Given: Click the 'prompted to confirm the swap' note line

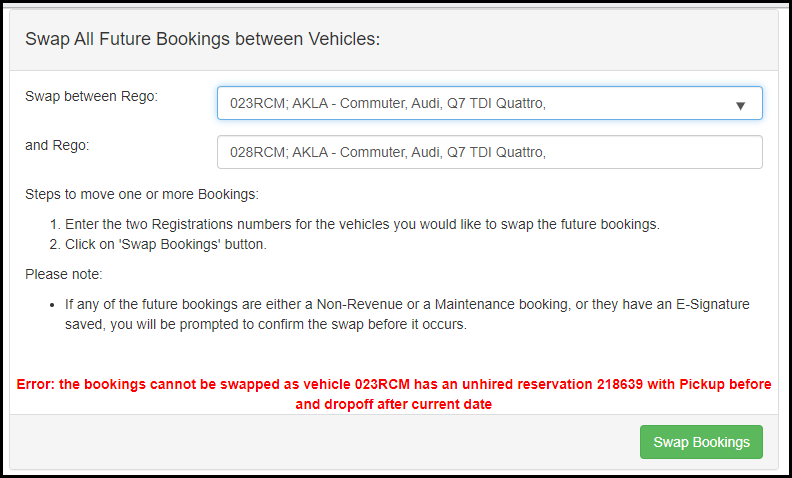Looking at the screenshot, I should pyautogui.click(x=266, y=324).
